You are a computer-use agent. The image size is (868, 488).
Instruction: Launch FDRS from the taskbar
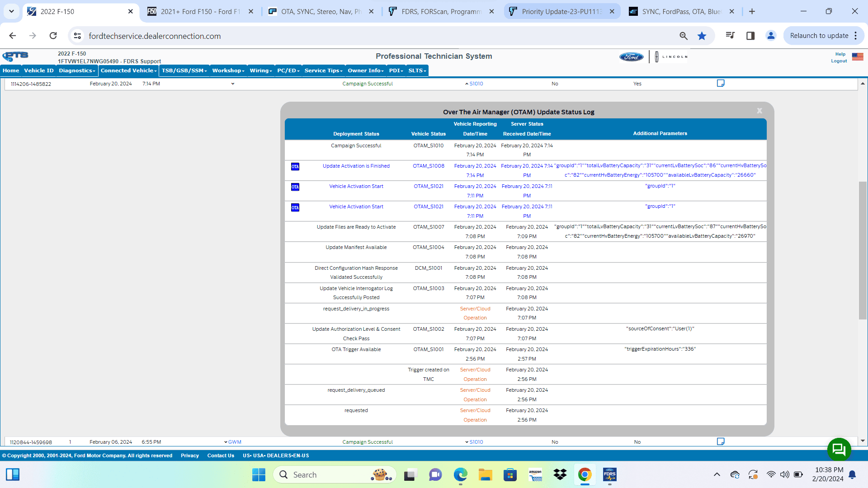click(x=609, y=474)
